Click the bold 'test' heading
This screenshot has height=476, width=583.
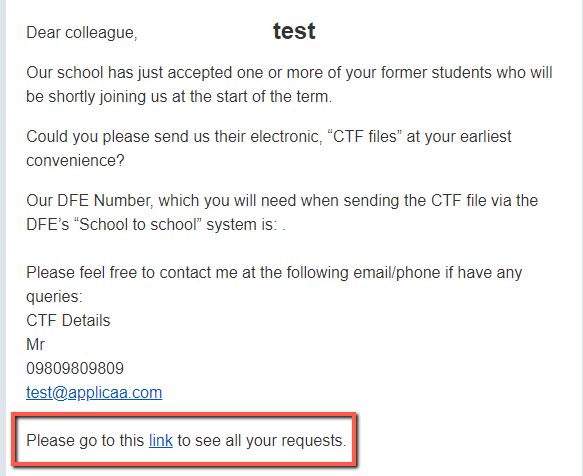[x=294, y=31]
